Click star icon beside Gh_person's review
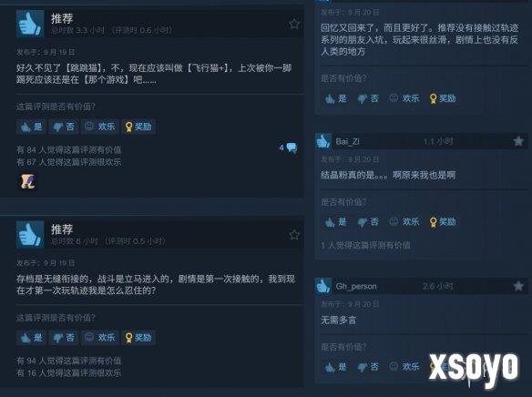This screenshot has height=397, width=532. click(x=518, y=286)
